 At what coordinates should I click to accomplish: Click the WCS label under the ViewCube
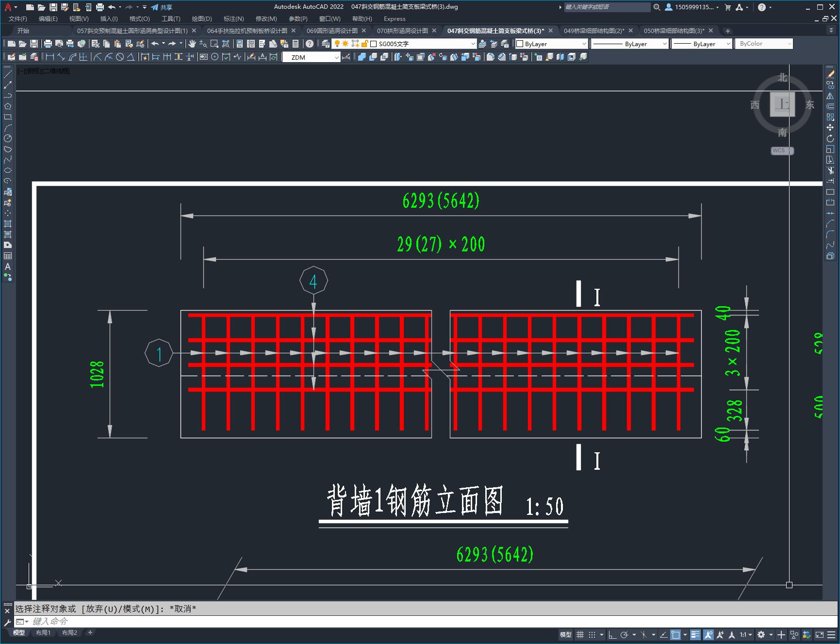(x=779, y=150)
